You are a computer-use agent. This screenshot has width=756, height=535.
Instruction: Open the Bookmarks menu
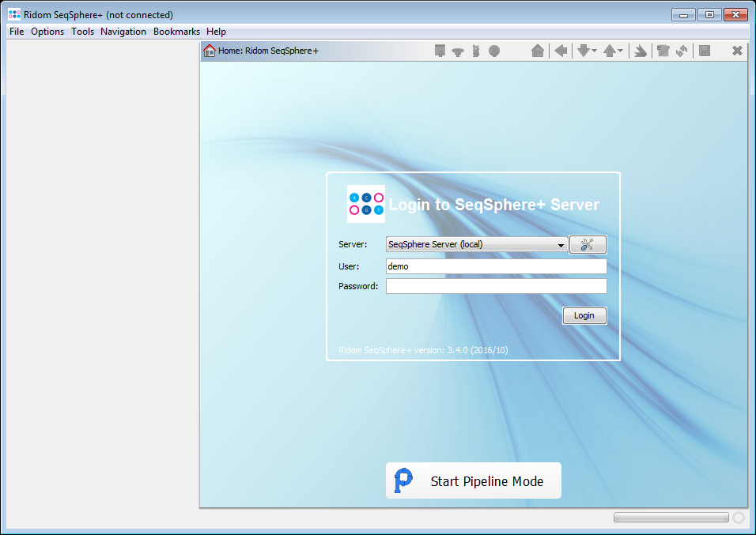click(x=176, y=32)
